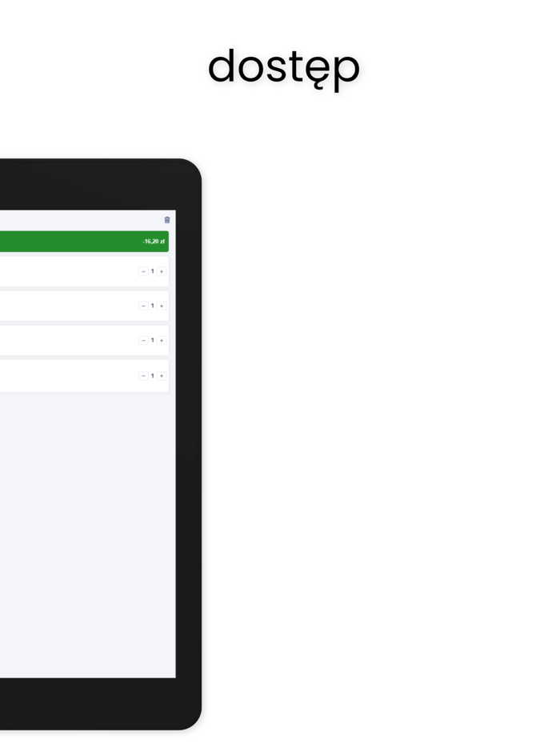Decrease quantity in the third item row
Viewport: 560px width, 747px height.
143,340
